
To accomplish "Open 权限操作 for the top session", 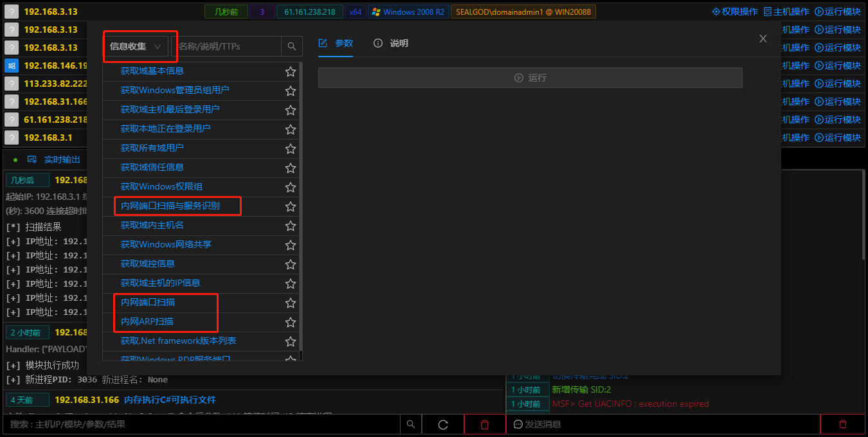I will pyautogui.click(x=735, y=12).
